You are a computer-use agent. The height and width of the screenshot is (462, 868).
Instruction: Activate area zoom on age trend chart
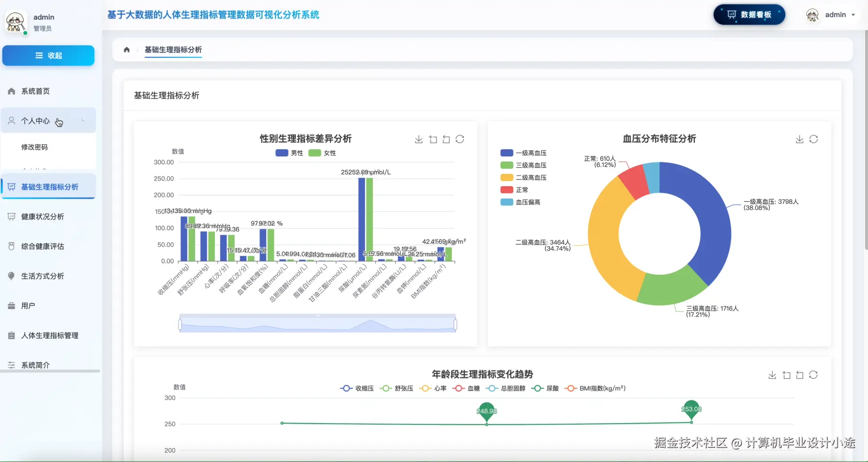coord(787,375)
